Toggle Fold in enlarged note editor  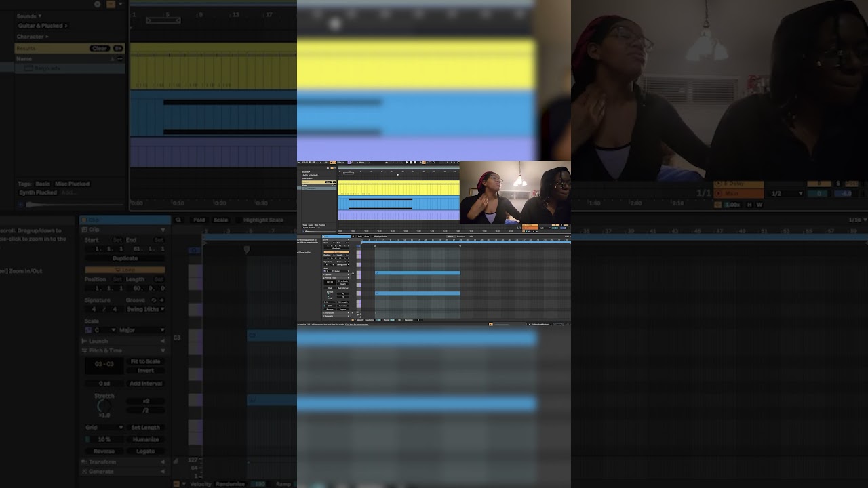(199, 220)
